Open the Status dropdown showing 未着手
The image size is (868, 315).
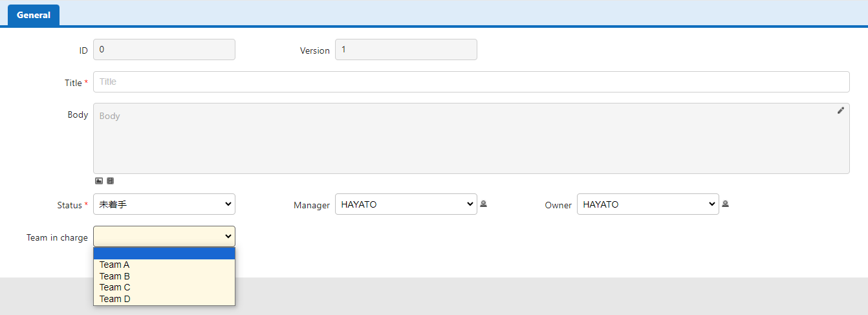click(164, 204)
